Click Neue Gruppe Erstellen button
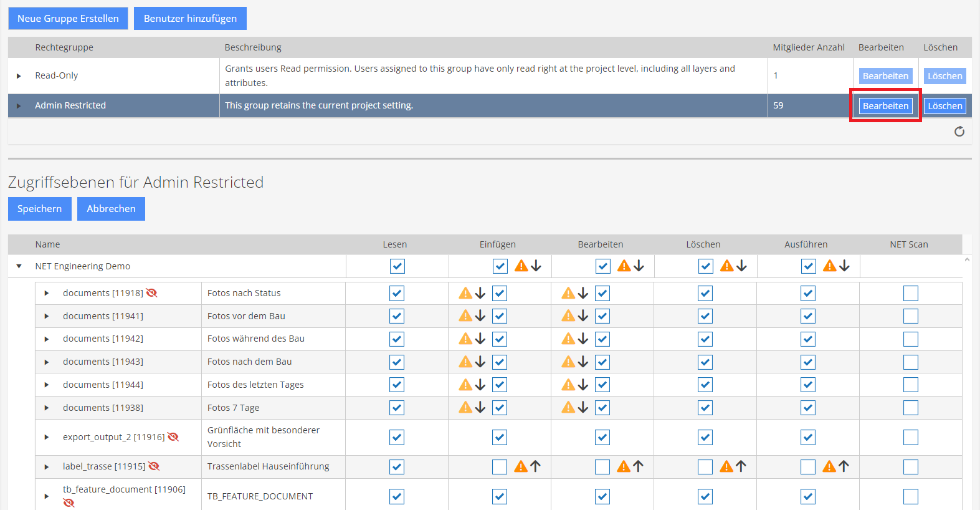The height and width of the screenshot is (510, 980). 68,19
